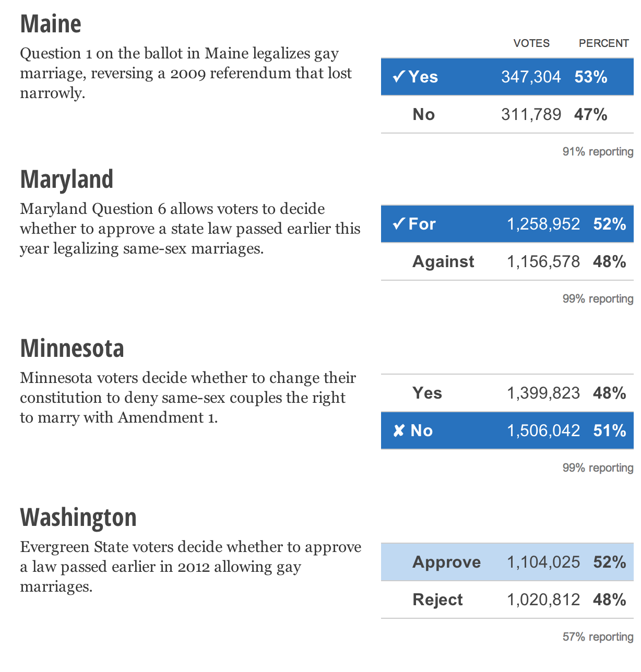Image resolution: width=641 pixels, height=672 pixels.
Task: Select Maryland Against result row
Action: [x=507, y=261]
